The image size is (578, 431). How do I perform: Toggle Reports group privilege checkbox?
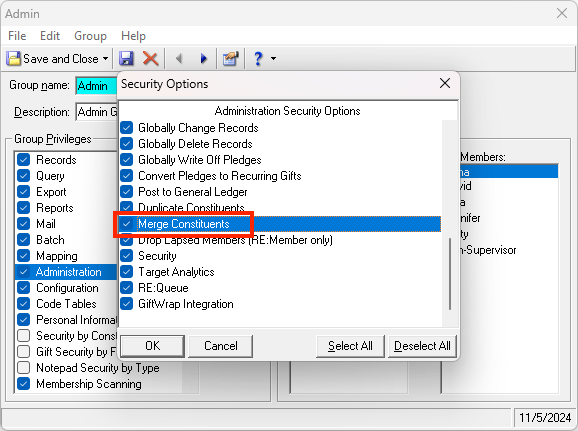pos(24,208)
